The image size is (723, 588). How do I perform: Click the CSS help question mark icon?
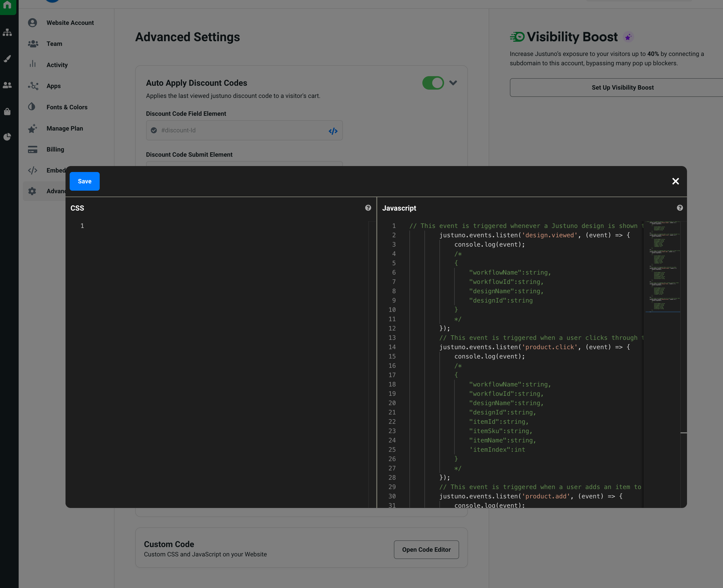pos(368,208)
